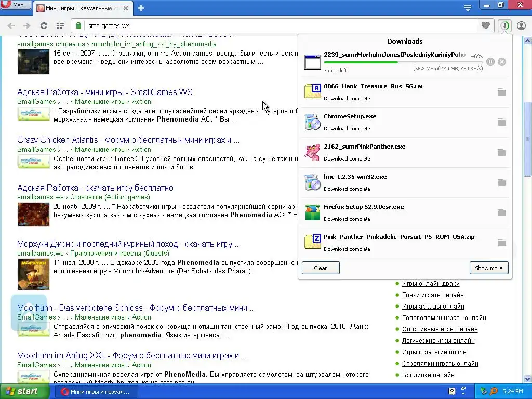532x399 pixels.
Task: Click the Морхухн Джонс game thumbnail
Action: click(34, 274)
